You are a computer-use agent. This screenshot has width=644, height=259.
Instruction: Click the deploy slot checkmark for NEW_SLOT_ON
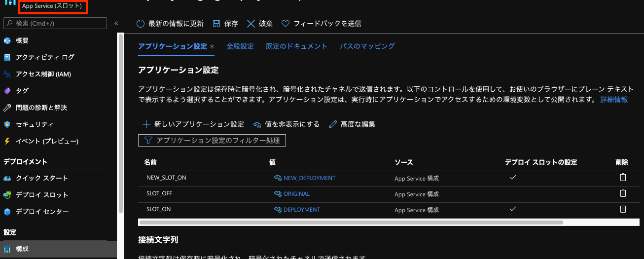point(513,178)
